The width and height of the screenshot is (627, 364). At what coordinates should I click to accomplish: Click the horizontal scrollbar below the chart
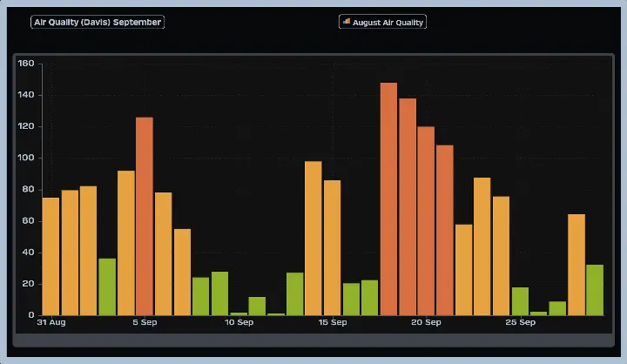click(313, 340)
